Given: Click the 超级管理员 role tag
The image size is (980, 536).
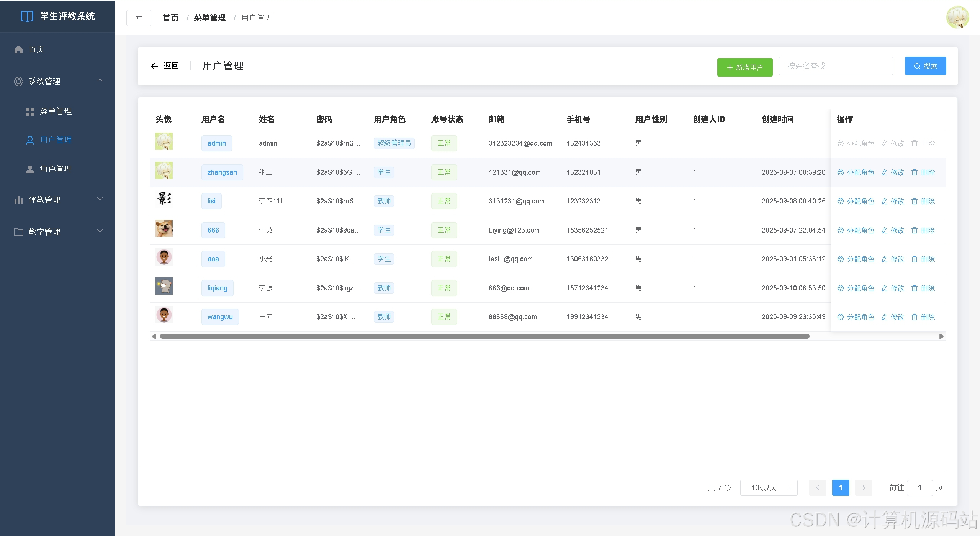Looking at the screenshot, I should tap(394, 143).
